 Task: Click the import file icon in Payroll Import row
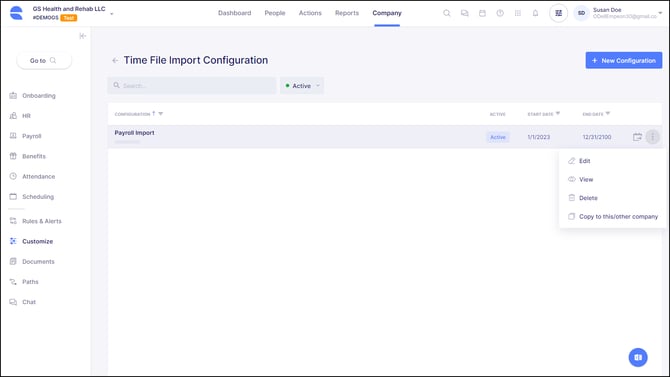637,137
